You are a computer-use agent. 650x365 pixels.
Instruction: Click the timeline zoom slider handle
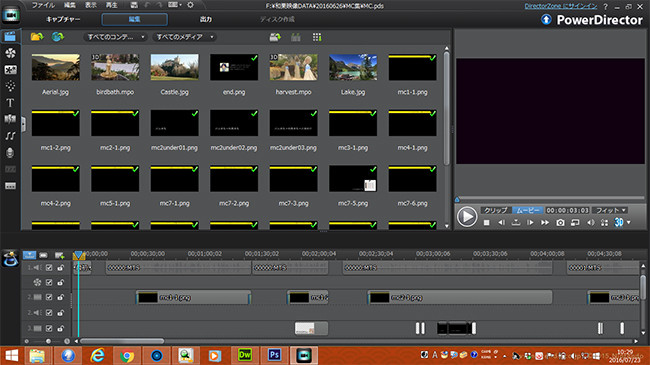click(49, 341)
